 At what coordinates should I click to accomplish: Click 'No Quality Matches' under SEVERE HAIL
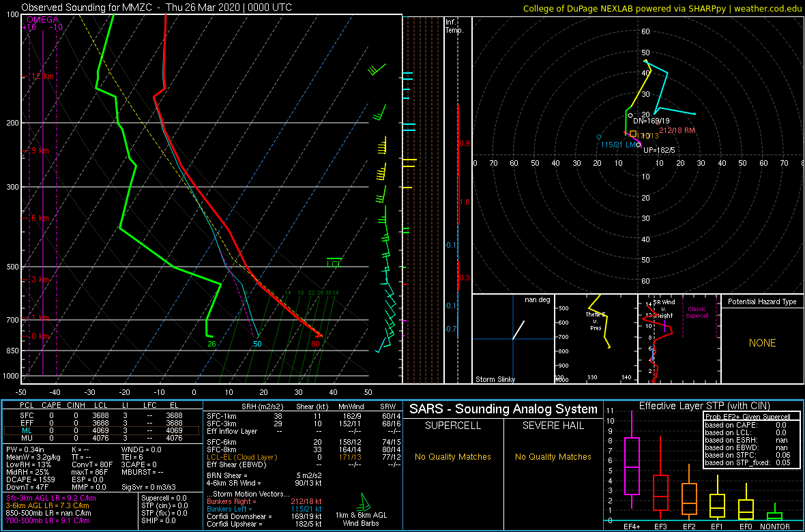[553, 457]
